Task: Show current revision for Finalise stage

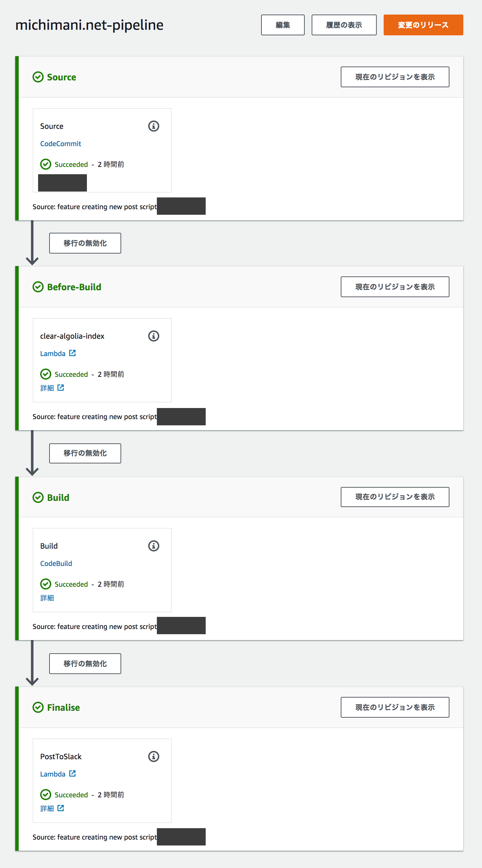Action: click(395, 707)
